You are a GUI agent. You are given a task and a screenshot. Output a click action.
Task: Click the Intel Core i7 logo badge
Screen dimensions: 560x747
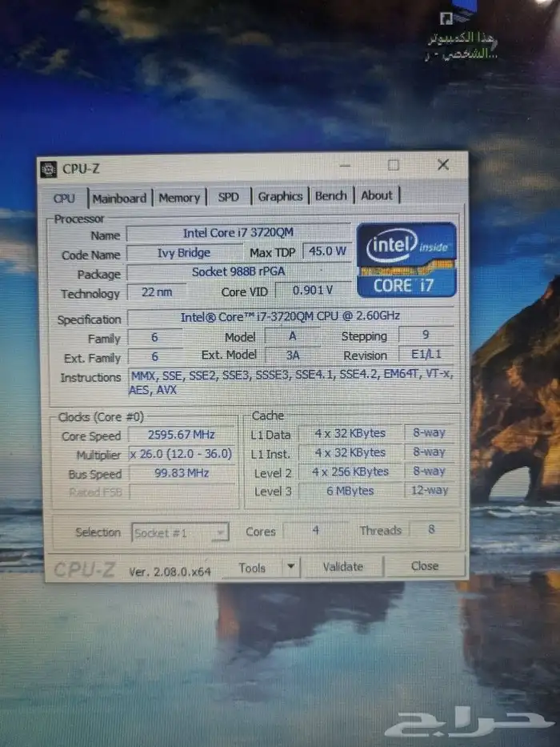(x=406, y=260)
